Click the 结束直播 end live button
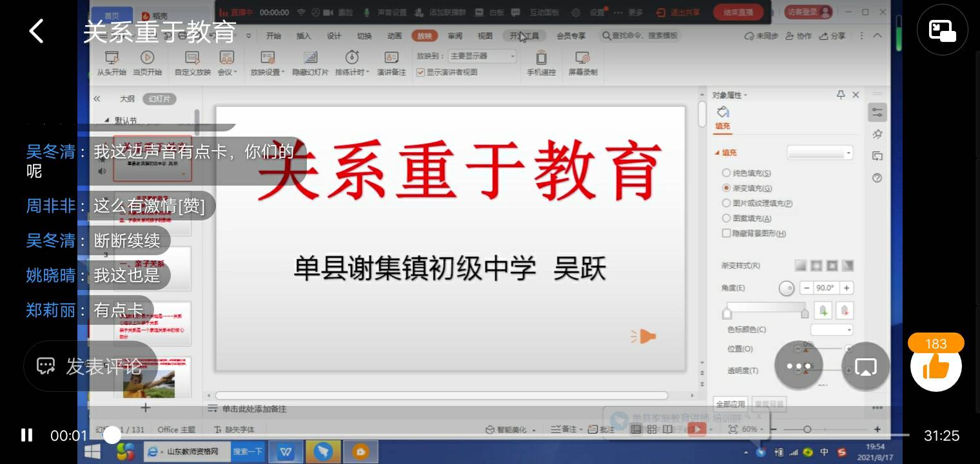This screenshot has height=464, width=980. tap(738, 12)
